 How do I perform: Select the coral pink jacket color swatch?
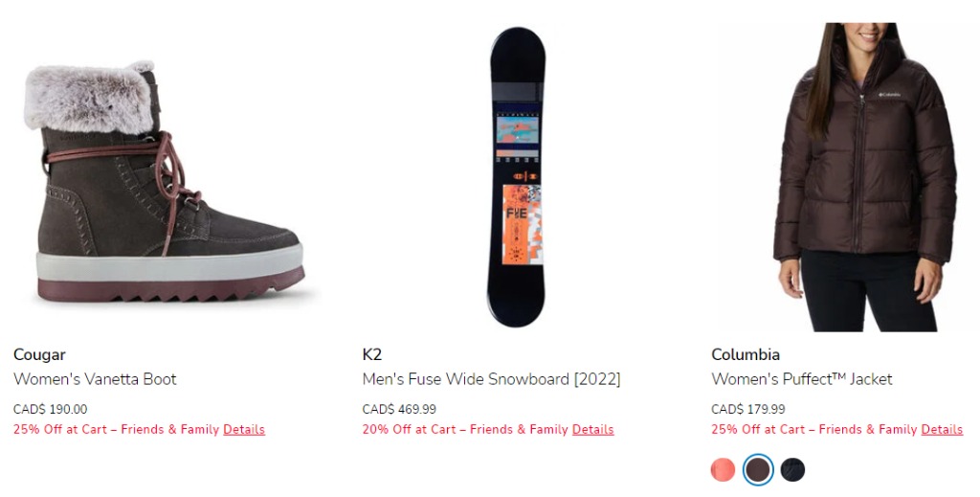(724, 469)
